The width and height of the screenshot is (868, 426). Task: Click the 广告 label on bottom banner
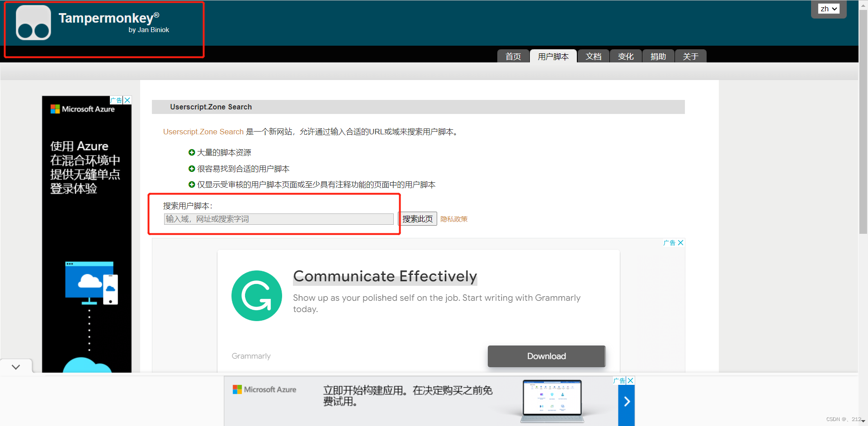tap(620, 381)
